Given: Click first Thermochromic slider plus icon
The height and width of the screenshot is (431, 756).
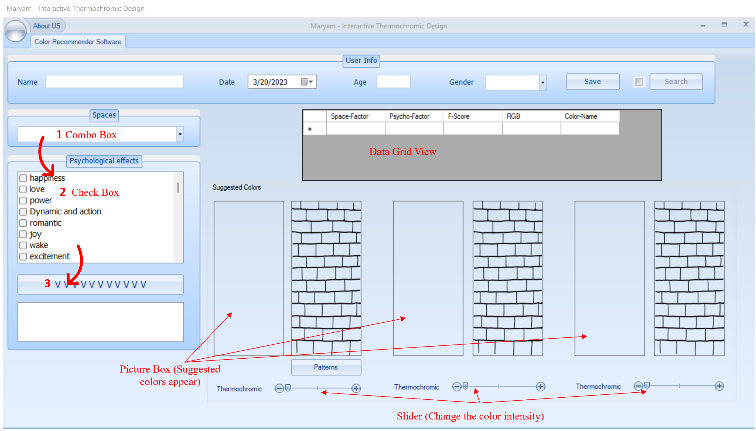Looking at the screenshot, I should tap(356, 388).
